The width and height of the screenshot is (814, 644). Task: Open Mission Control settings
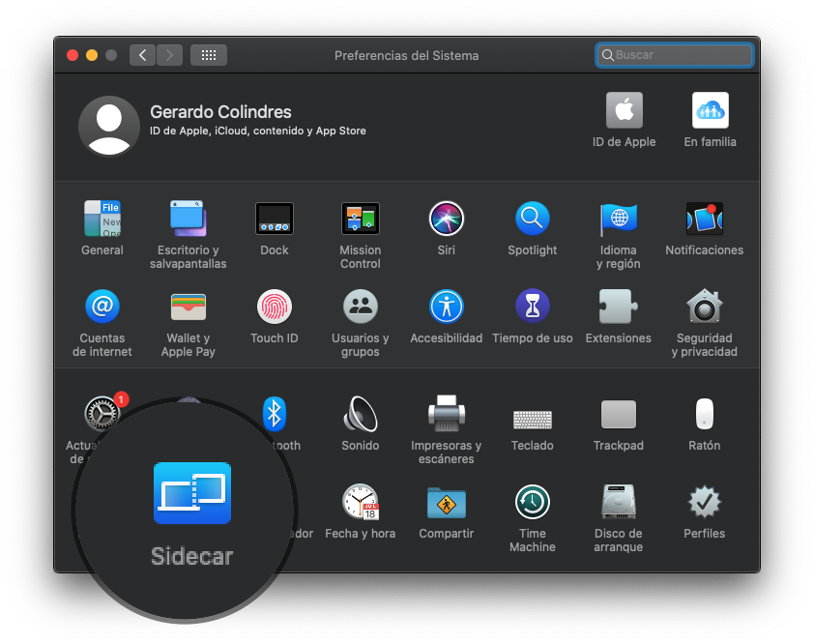(360, 219)
